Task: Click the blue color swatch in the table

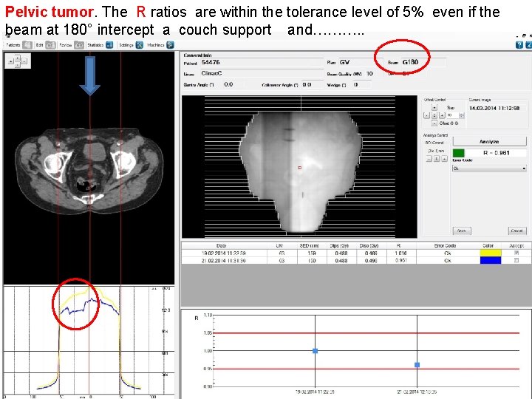Action: point(491,260)
